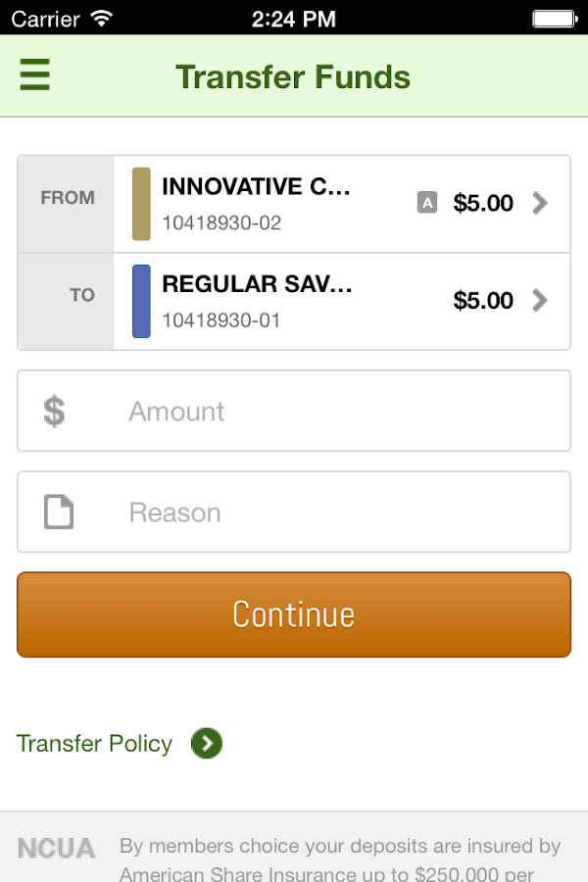Click the tan account color swatch
The height and width of the screenshot is (882, 588).
tap(141, 204)
